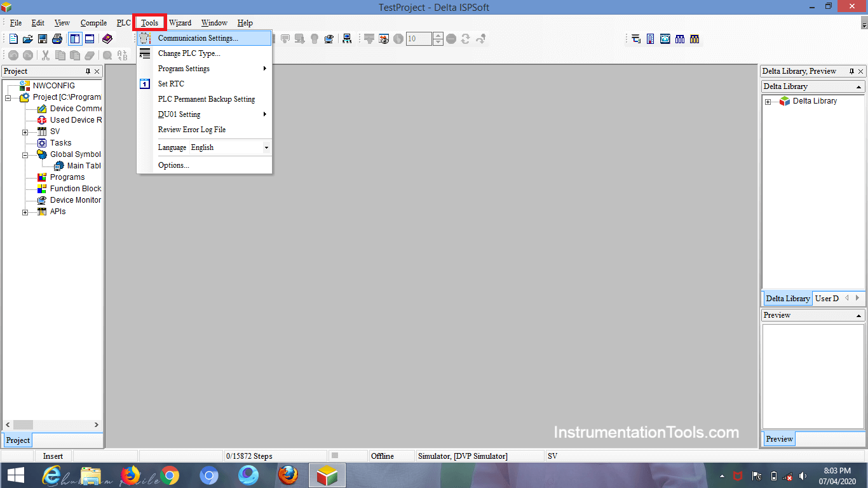Screen dimensions: 868x488
Task: Collapse the Preview section header arrow
Action: pos(859,316)
